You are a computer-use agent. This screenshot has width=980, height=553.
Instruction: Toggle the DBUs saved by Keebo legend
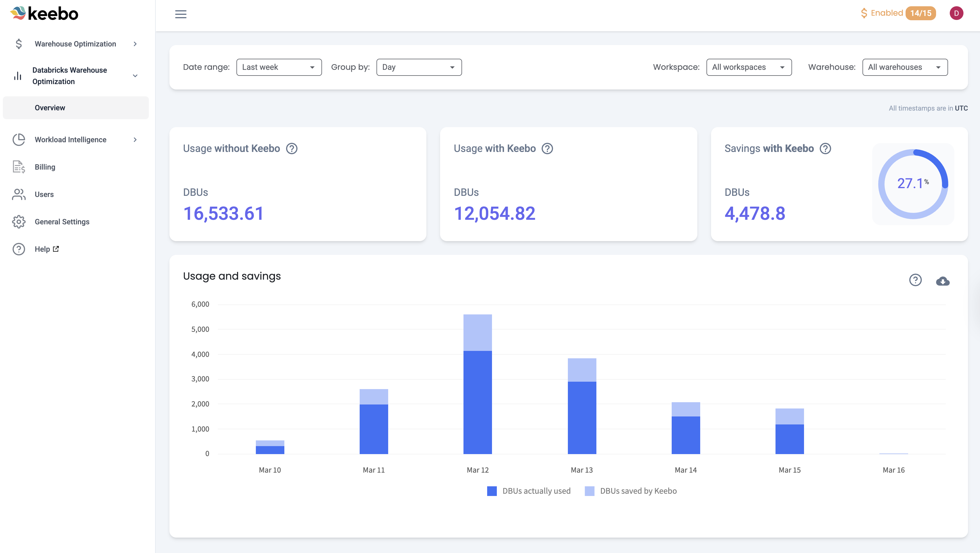tap(631, 491)
